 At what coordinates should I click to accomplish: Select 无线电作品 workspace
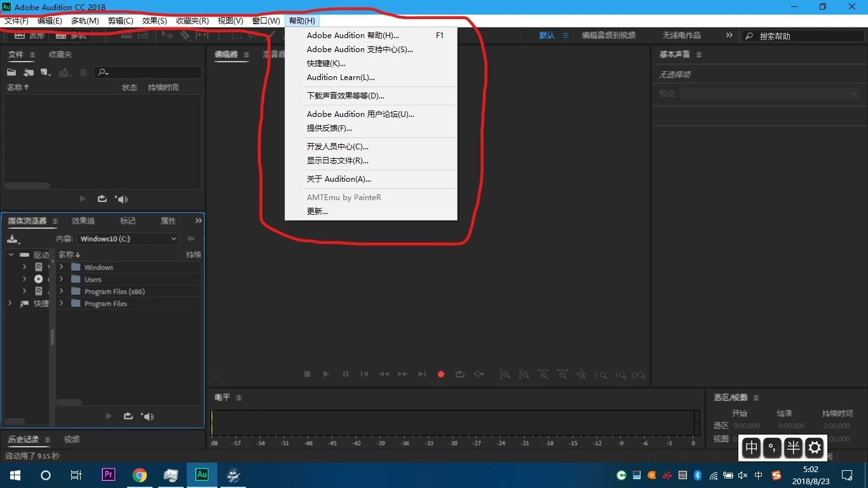tap(681, 36)
